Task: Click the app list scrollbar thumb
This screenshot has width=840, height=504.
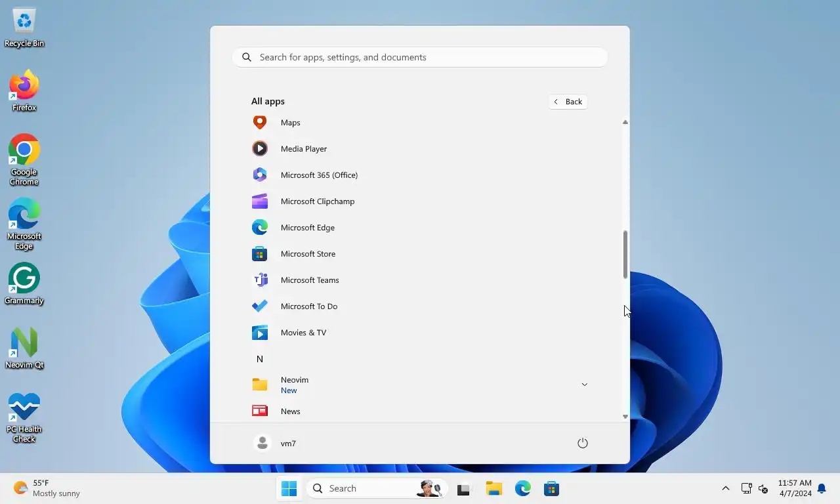Action: [625, 255]
